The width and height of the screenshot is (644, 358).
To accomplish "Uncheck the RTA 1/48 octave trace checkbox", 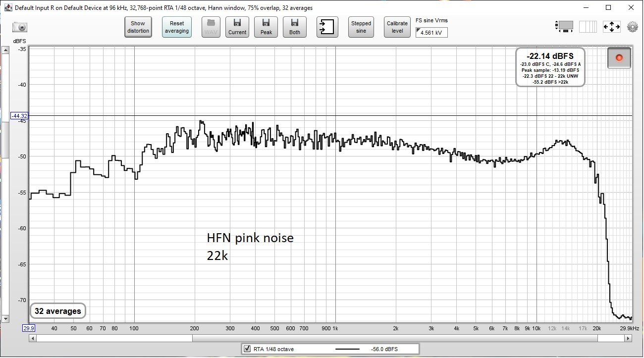I will [247, 349].
